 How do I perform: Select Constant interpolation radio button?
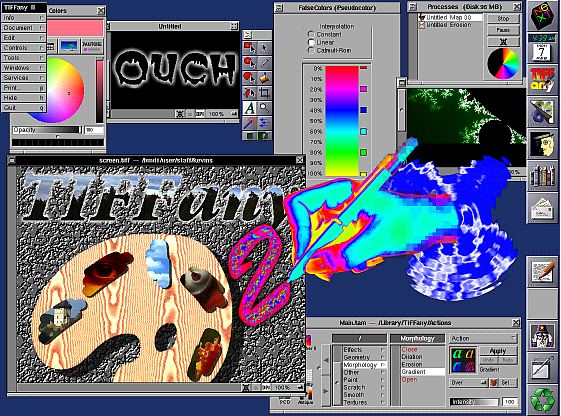(311, 34)
